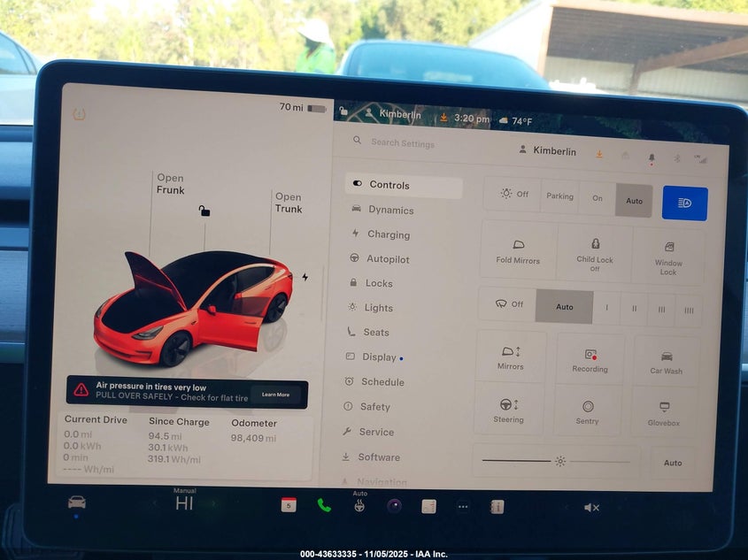The height and width of the screenshot is (560, 748).
Task: Open the calendar app icon
Action: [289, 505]
